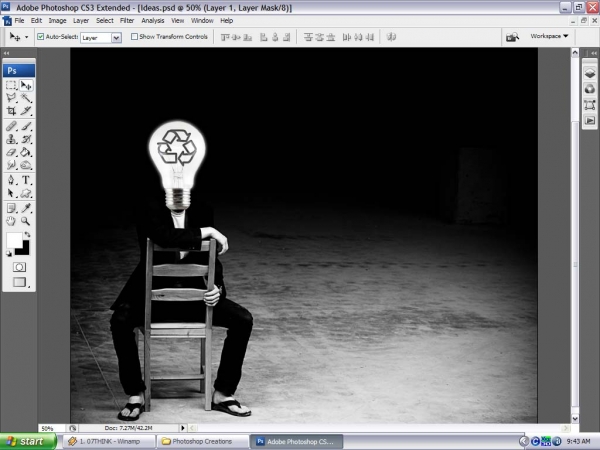Select the Path Selection tool

tap(11, 193)
